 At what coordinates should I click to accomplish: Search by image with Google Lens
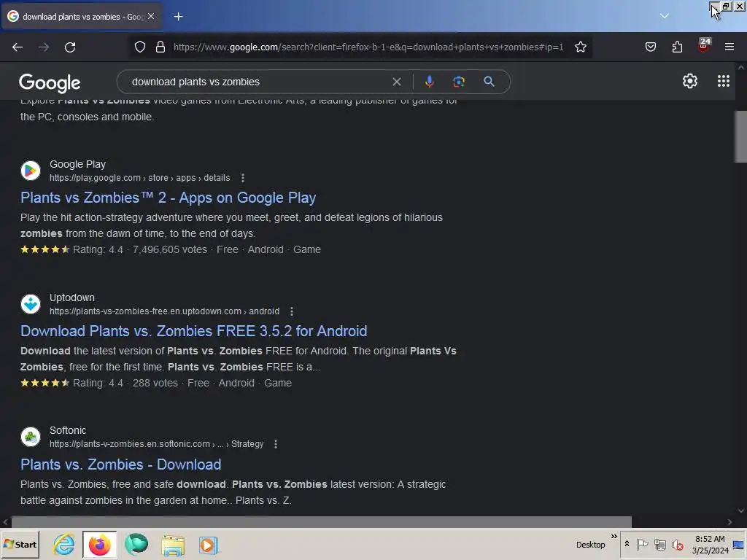459,82
